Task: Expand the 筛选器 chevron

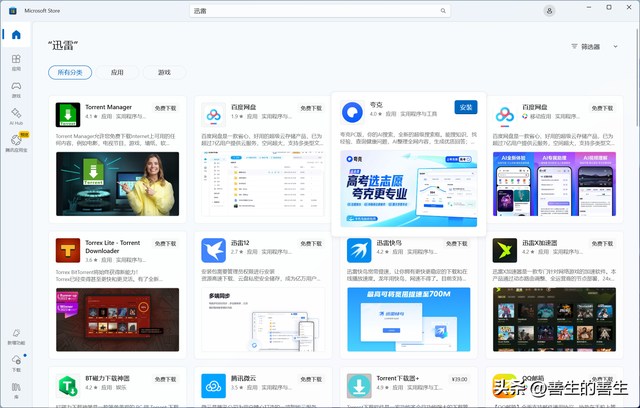Action: coord(616,47)
